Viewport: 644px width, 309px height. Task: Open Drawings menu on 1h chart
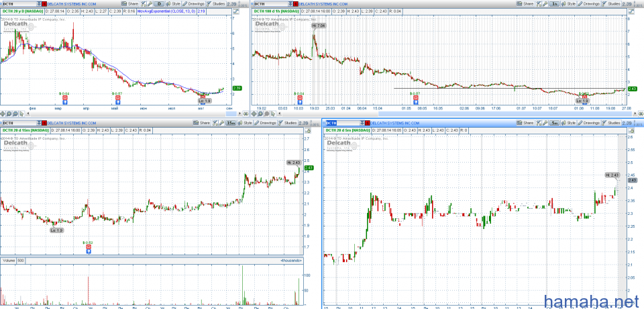pyautogui.click(x=588, y=4)
